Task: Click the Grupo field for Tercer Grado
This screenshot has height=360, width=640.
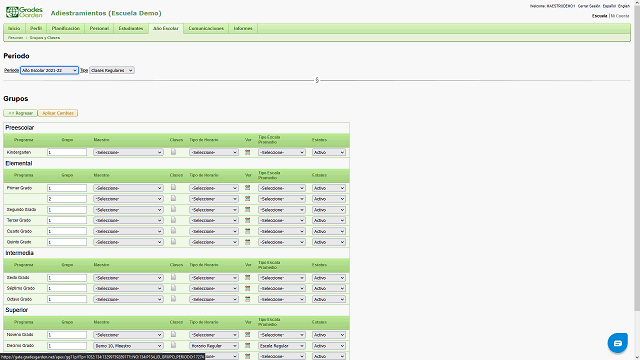Action: click(x=67, y=220)
